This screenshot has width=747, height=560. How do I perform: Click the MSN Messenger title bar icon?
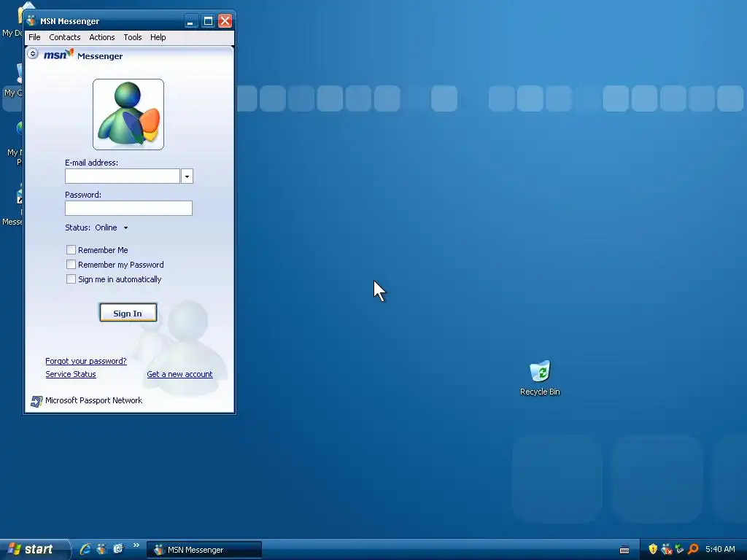(31, 21)
